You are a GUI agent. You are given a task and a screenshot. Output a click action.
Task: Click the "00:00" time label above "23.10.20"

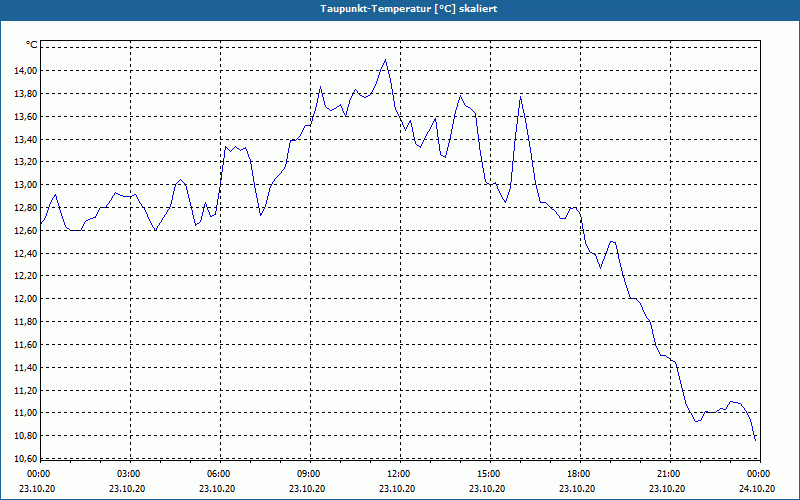pyautogui.click(x=38, y=474)
